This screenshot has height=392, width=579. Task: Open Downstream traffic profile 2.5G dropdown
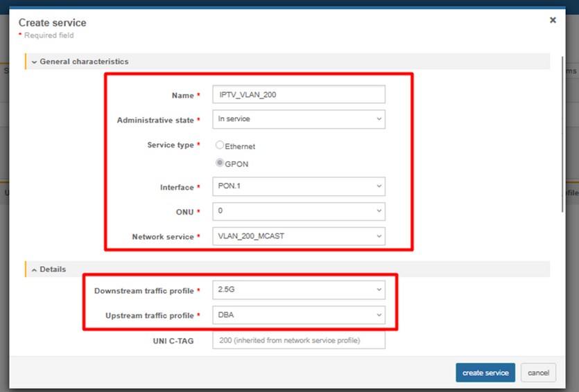coord(298,289)
